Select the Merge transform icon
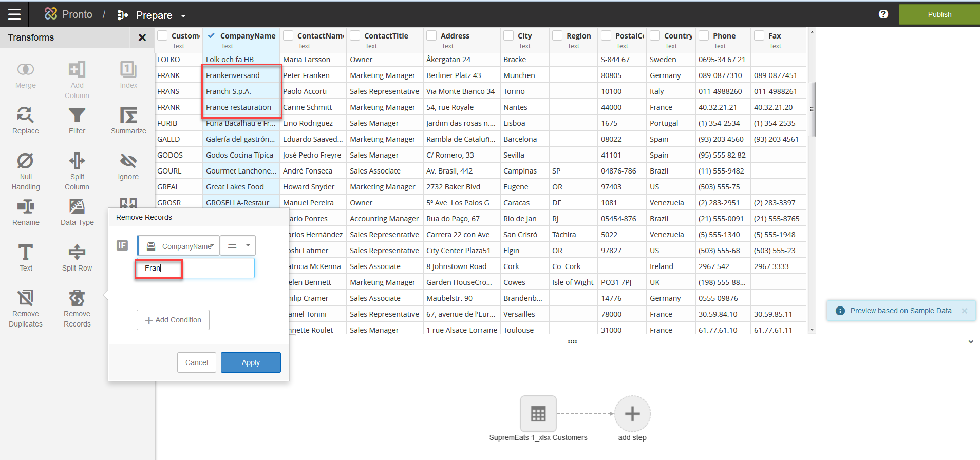Image resolution: width=980 pixels, height=460 pixels. [x=26, y=70]
